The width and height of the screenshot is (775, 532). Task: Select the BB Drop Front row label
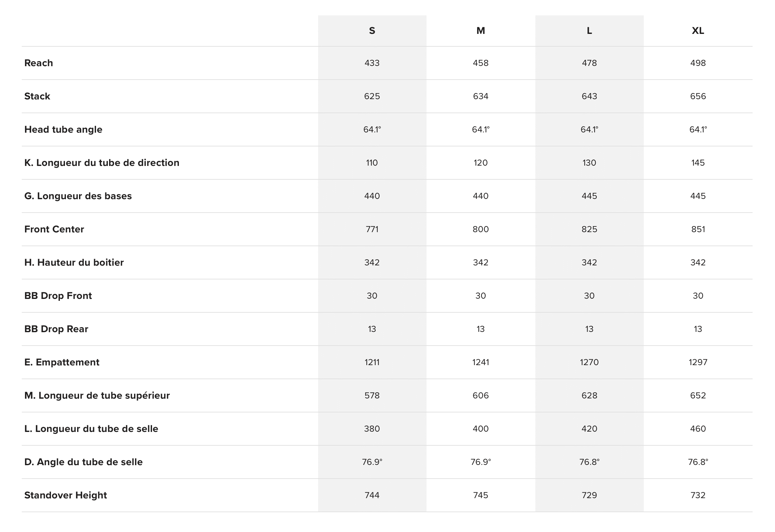coord(58,296)
